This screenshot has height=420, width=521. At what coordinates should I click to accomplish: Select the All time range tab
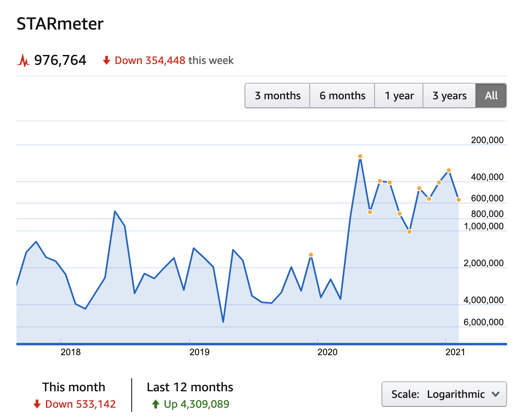pyautogui.click(x=491, y=96)
